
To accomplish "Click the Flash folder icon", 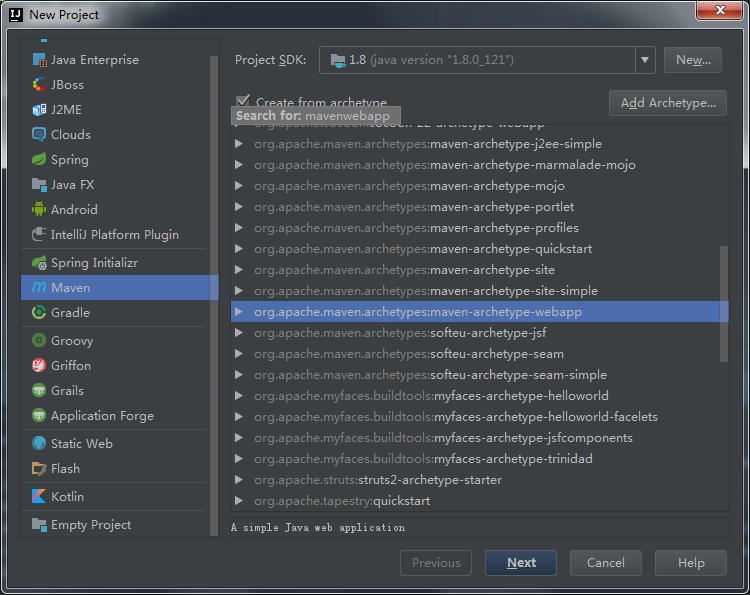I will (x=39, y=468).
